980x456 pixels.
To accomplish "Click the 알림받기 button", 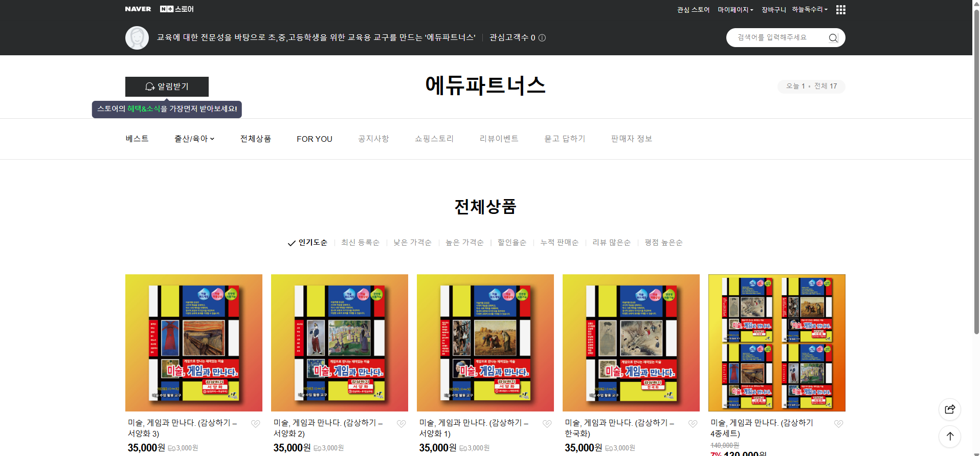I will click(167, 86).
